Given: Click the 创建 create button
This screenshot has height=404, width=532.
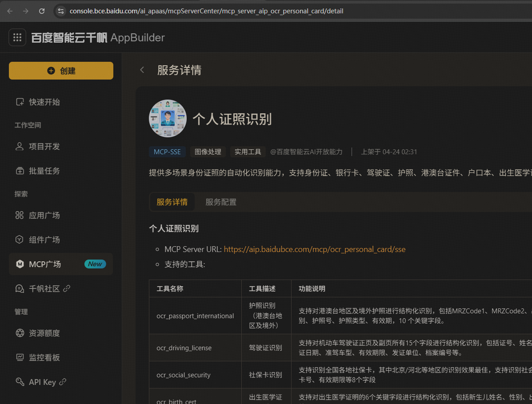Looking at the screenshot, I should pyautogui.click(x=61, y=71).
